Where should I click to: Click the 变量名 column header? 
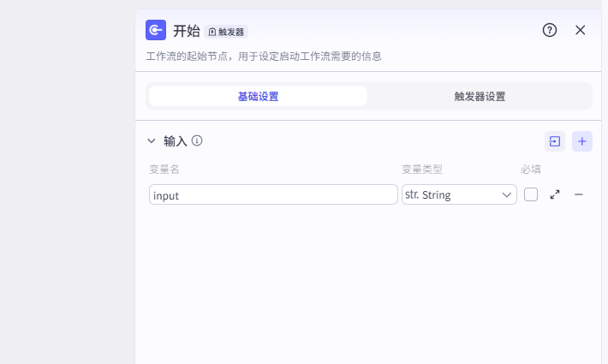pyautogui.click(x=164, y=169)
